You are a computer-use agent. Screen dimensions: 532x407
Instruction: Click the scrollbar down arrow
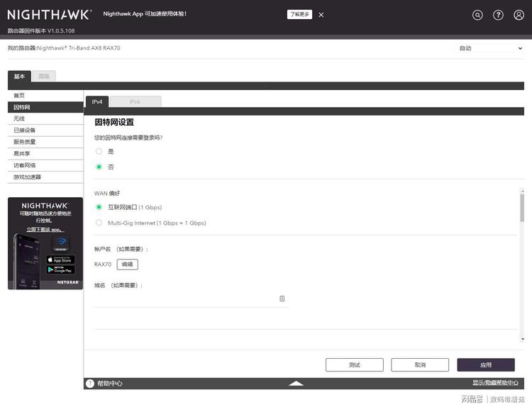[x=522, y=339]
